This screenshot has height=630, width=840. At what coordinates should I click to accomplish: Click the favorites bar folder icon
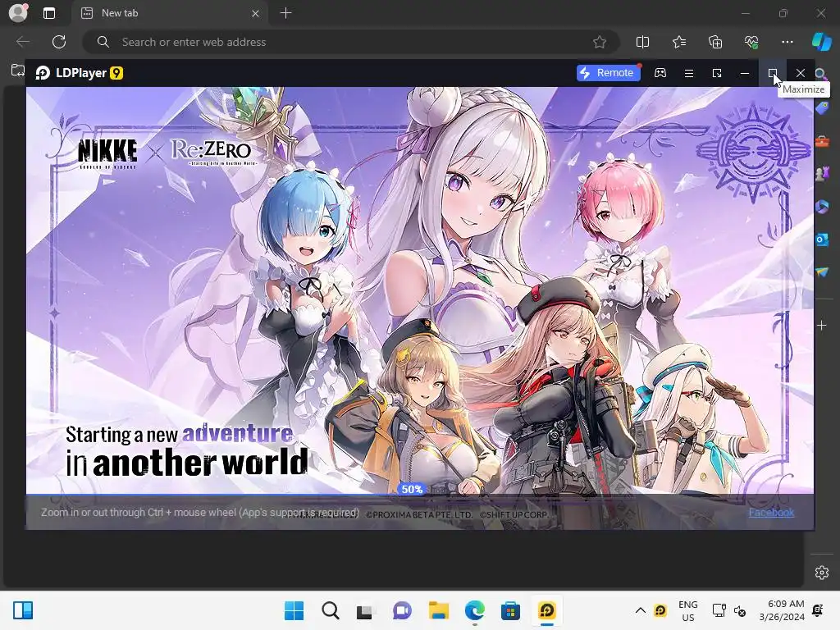(18, 71)
